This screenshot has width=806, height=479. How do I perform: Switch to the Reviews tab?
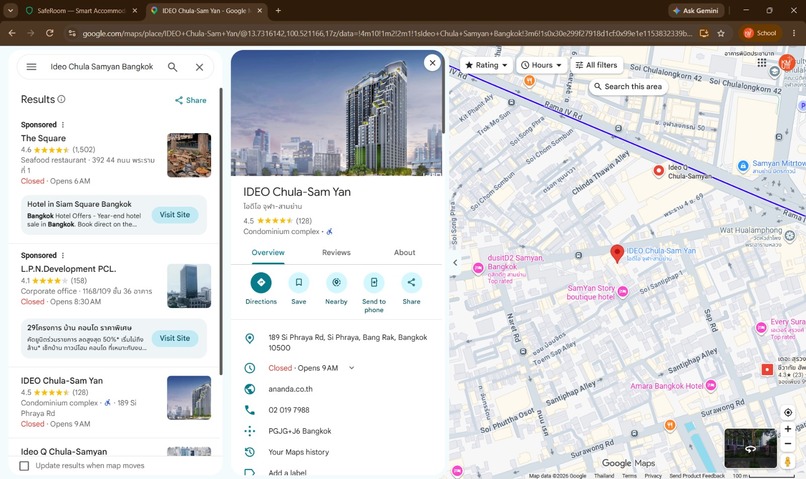pos(336,252)
